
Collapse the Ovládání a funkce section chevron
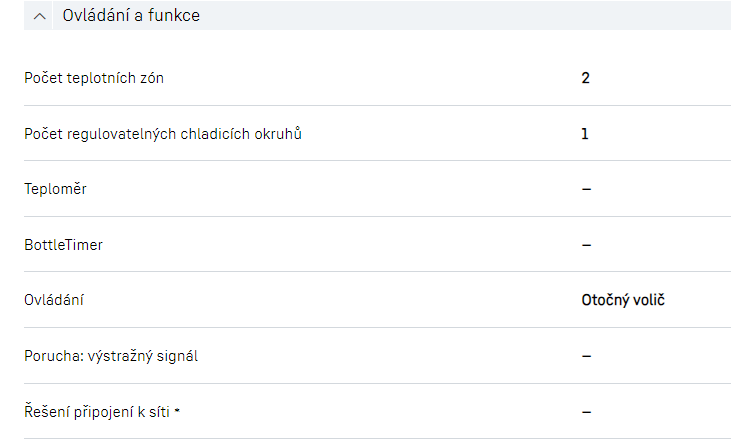coord(40,16)
